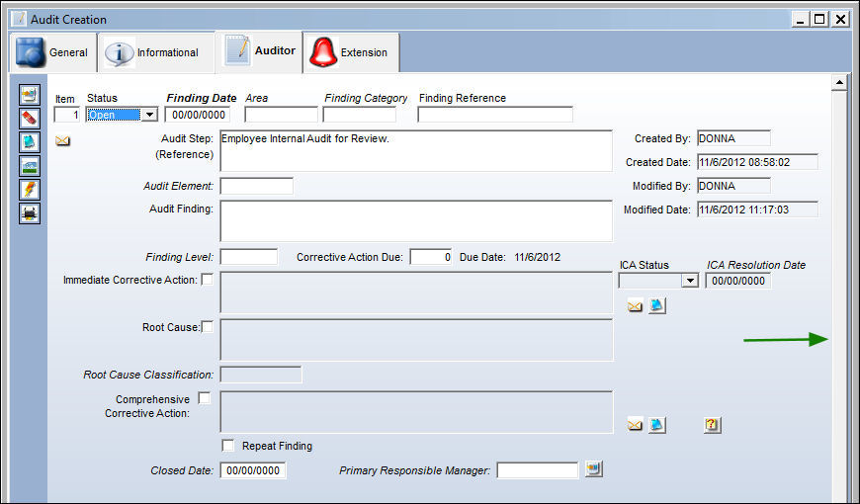Click the Due Date value 11/6/2012
Screen dimensions: 860x504
[538, 257]
